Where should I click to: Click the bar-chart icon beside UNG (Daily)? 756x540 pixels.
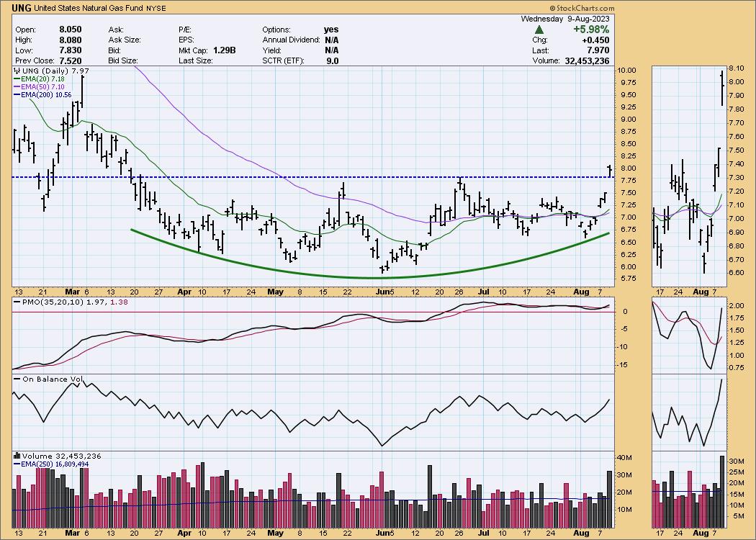click(x=17, y=71)
